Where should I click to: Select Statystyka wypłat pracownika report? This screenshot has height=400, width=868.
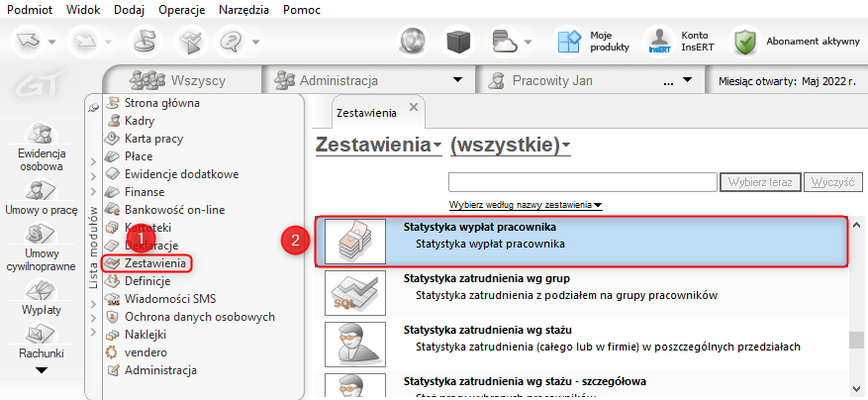581,242
